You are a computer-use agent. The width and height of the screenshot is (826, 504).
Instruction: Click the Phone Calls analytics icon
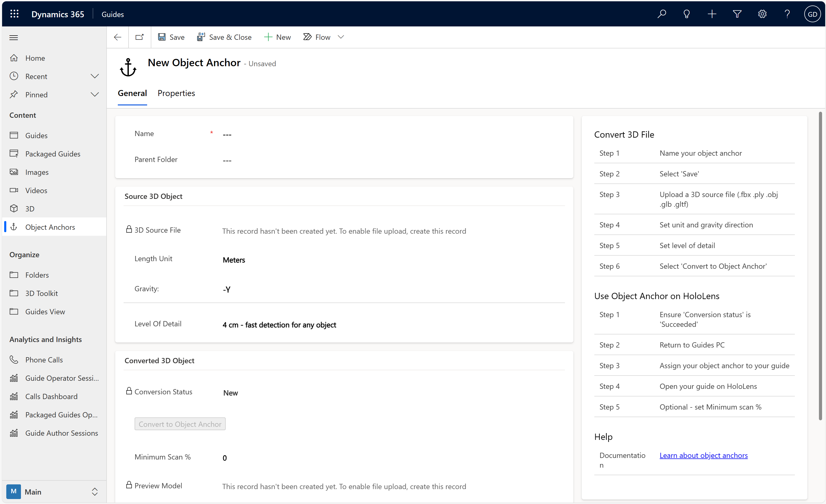pos(14,360)
